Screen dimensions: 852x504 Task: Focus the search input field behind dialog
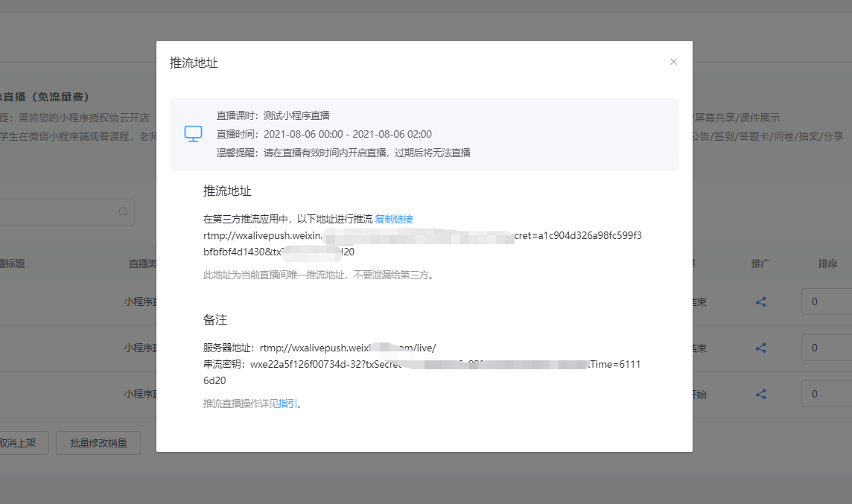[67, 212]
